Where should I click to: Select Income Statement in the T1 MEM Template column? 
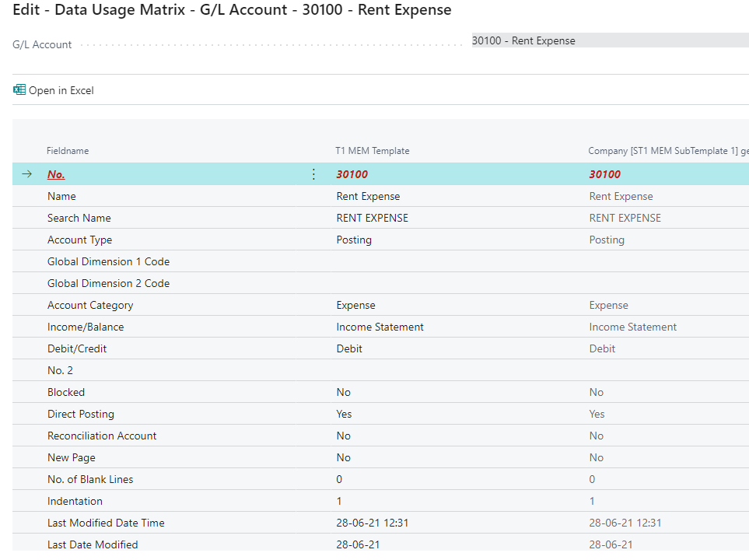[x=380, y=327]
